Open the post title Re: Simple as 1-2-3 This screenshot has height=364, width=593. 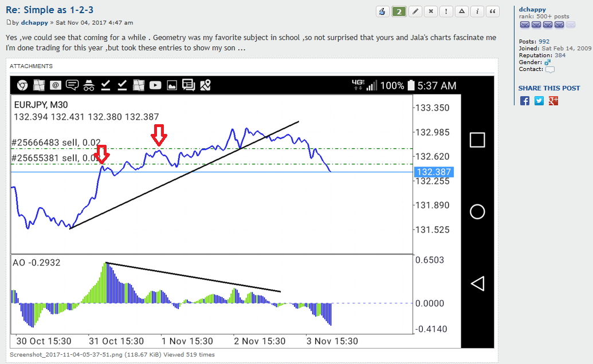click(49, 10)
